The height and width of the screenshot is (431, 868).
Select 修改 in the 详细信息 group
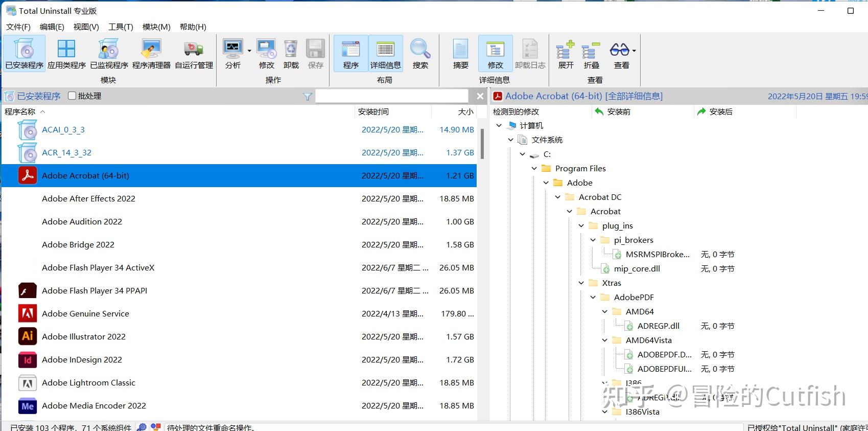click(x=495, y=54)
